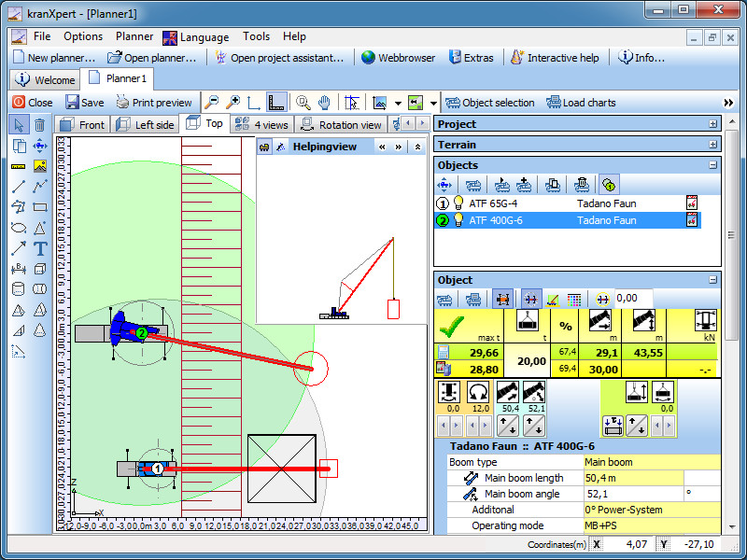The width and height of the screenshot is (747, 560).
Task: Expand the Project panel
Action: click(713, 124)
